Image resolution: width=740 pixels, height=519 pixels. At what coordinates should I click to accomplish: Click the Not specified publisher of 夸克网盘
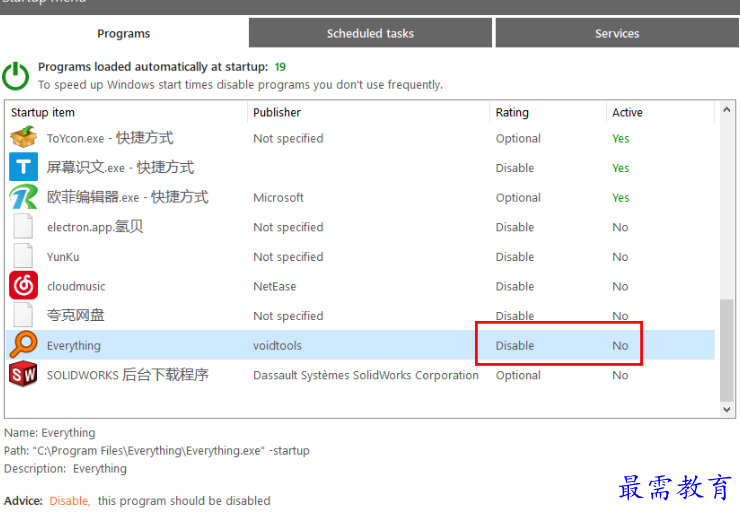coord(288,316)
